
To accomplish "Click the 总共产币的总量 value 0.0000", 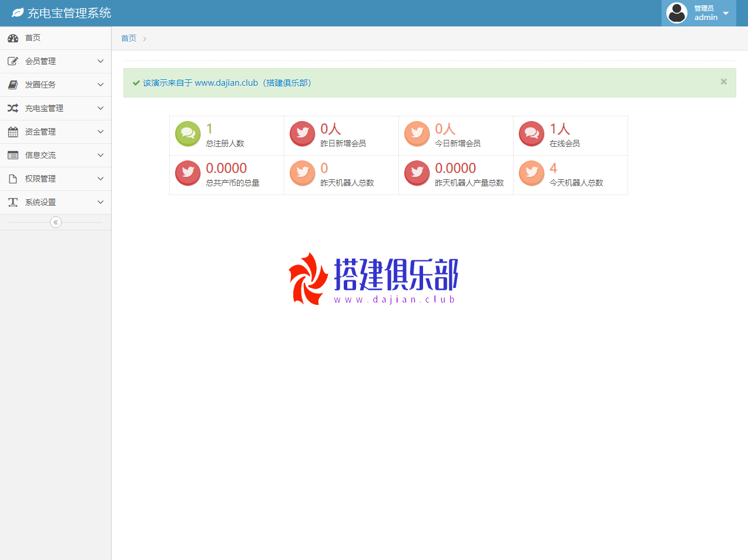I will coord(226,168).
